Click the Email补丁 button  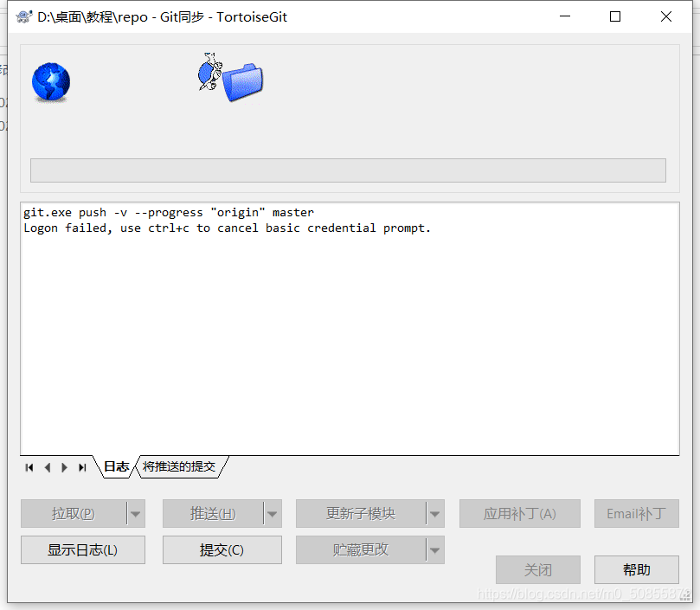[637, 514]
